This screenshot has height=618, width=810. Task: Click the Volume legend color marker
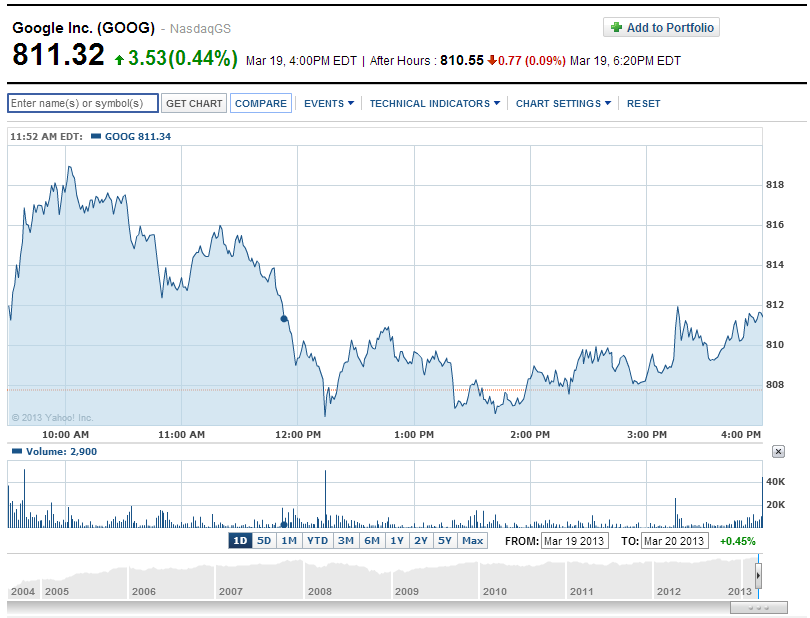tap(17, 451)
